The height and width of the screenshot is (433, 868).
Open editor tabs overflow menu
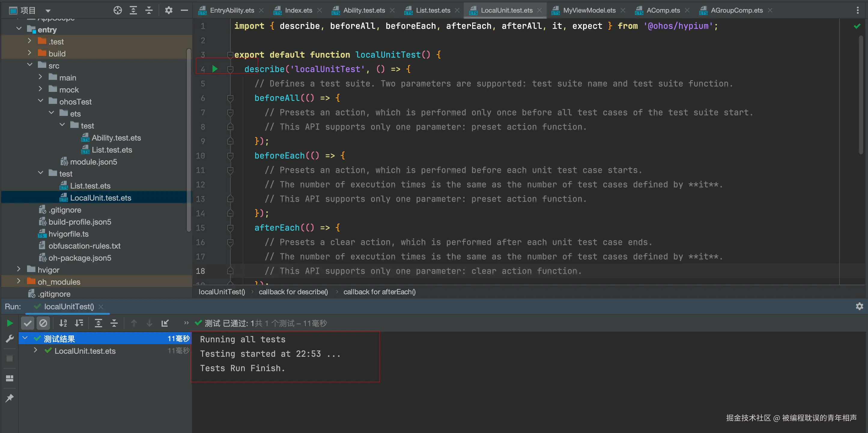[857, 11]
